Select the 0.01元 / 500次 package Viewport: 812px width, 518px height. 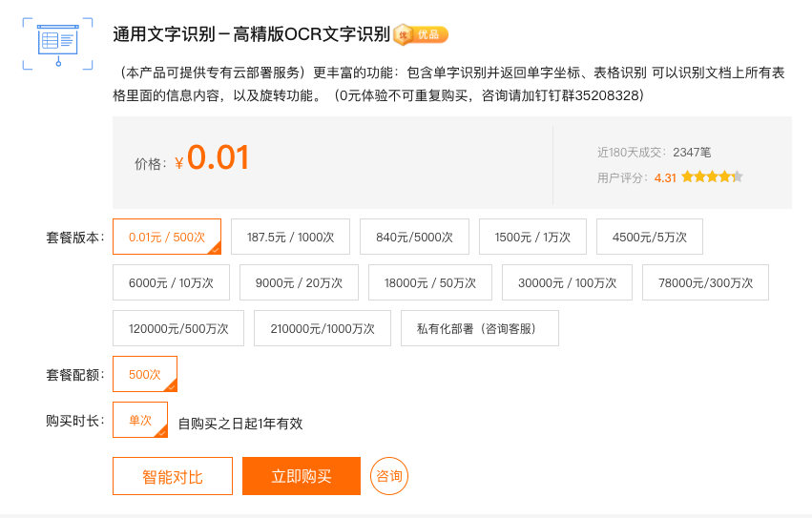[x=167, y=237]
